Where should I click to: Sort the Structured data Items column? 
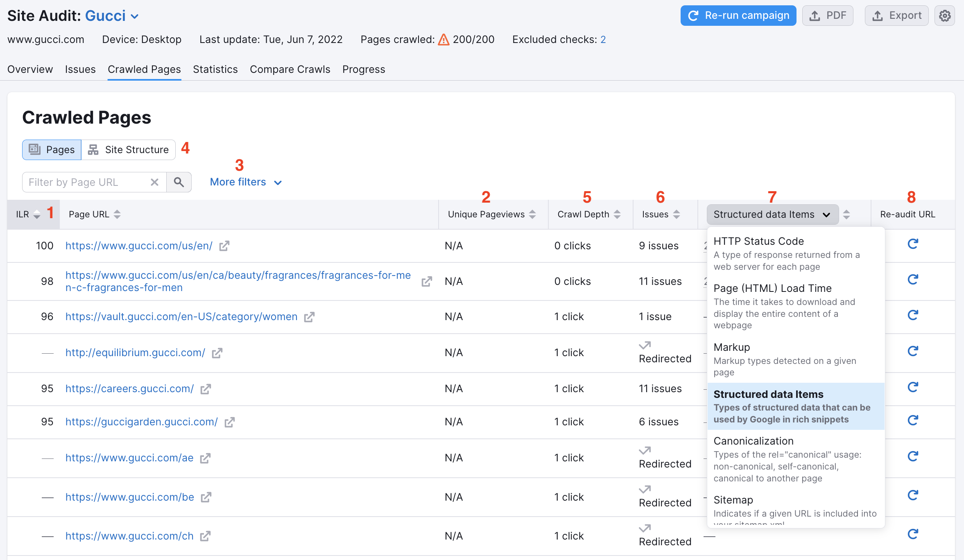click(846, 215)
